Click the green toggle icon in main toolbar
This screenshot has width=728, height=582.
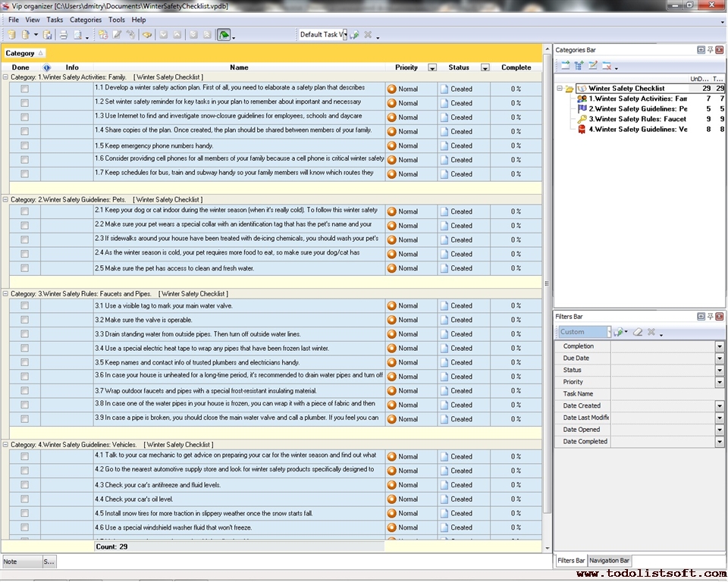click(224, 35)
